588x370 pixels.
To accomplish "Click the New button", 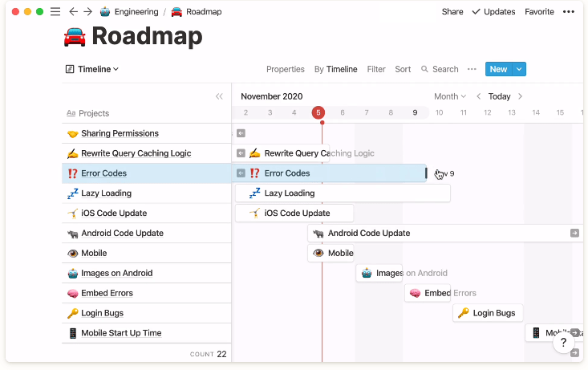I will pyautogui.click(x=498, y=70).
